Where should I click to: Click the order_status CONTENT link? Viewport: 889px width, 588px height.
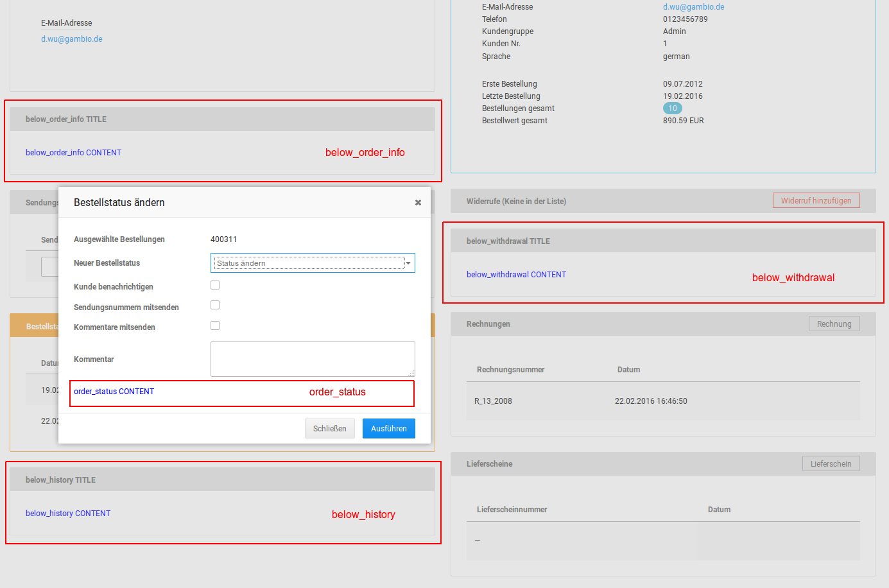(x=114, y=392)
